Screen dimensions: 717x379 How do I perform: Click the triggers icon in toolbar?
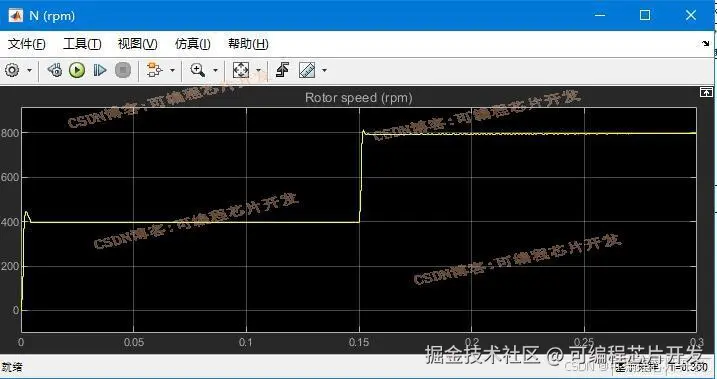pos(283,70)
